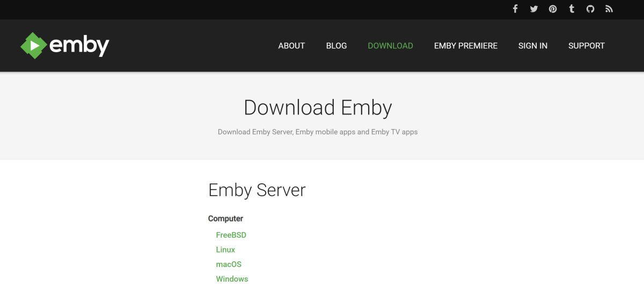Image resolution: width=644 pixels, height=294 pixels.
Task: Go to the Blog page
Action: 336,46
